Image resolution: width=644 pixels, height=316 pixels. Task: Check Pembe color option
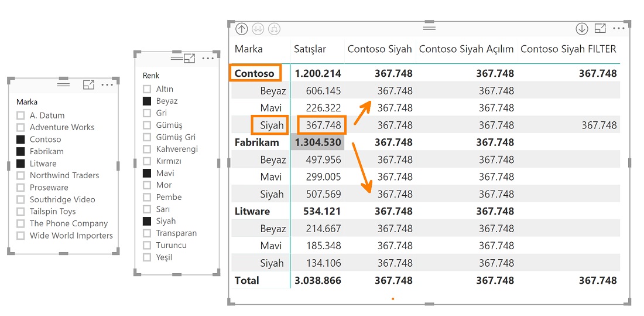click(146, 197)
